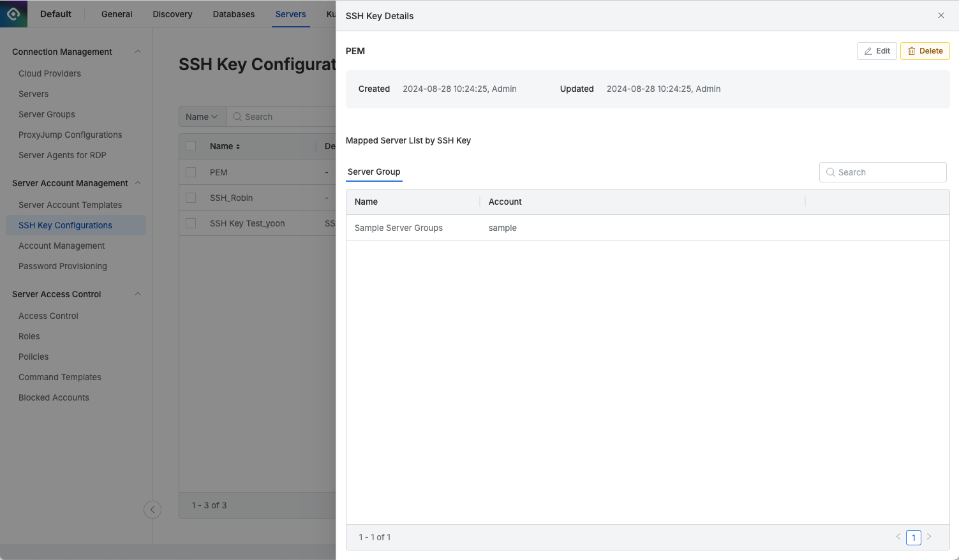Image resolution: width=959 pixels, height=560 pixels.
Task: Open the Name filter dropdown
Action: [x=202, y=117]
